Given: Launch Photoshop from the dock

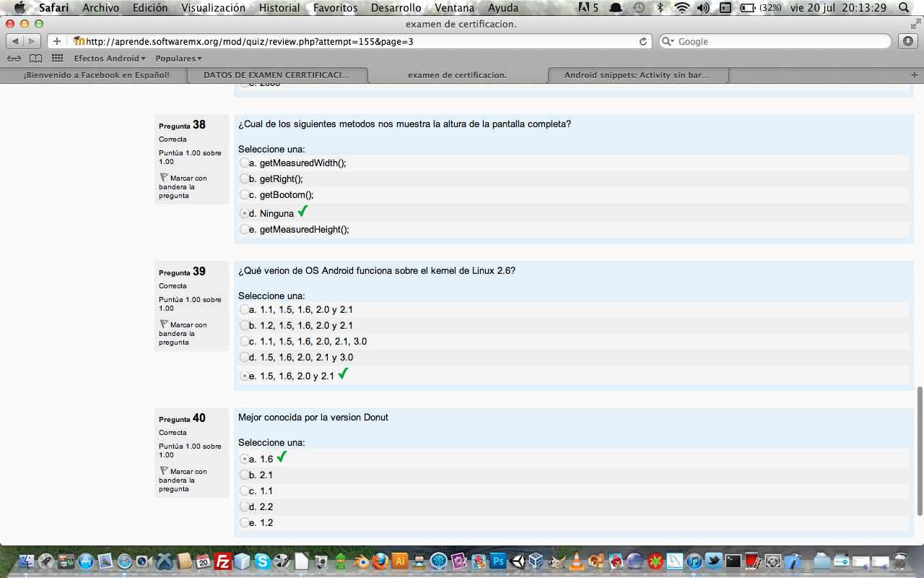Looking at the screenshot, I should pyautogui.click(x=497, y=561).
